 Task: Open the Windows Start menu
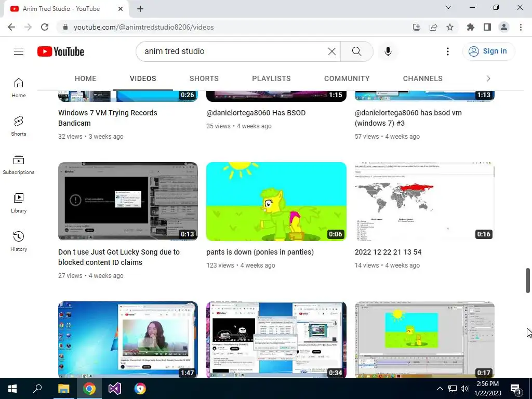click(12, 389)
